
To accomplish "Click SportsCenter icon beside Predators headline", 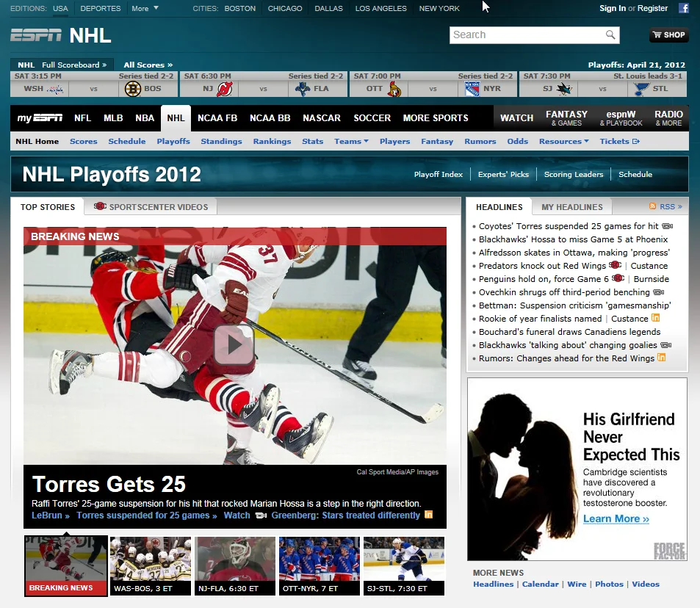I will click(616, 265).
